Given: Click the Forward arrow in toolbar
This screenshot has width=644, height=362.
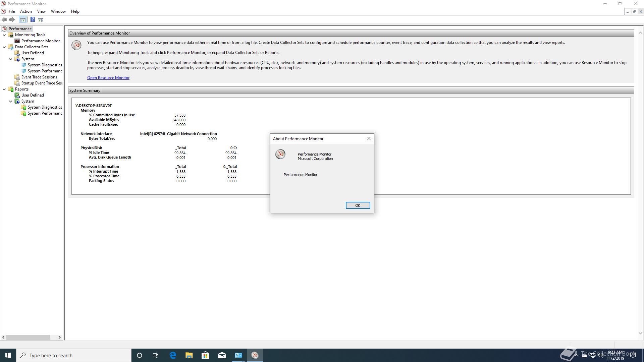Looking at the screenshot, I should (12, 20).
